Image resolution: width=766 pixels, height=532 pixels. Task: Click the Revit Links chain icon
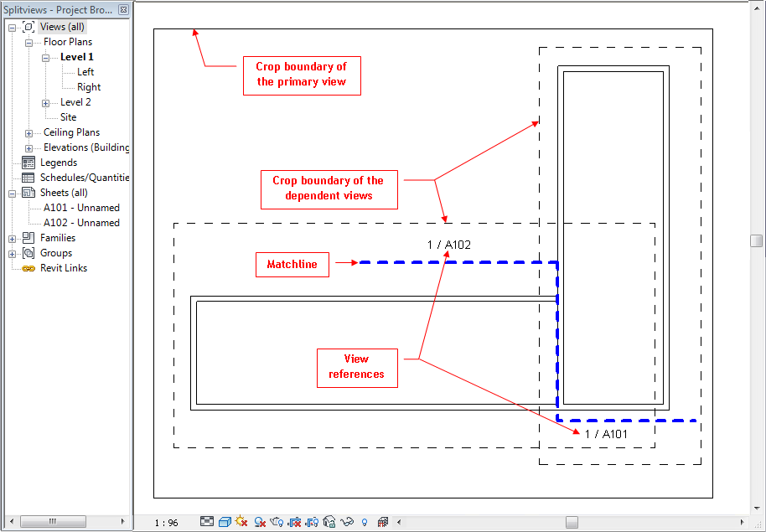pos(28,268)
